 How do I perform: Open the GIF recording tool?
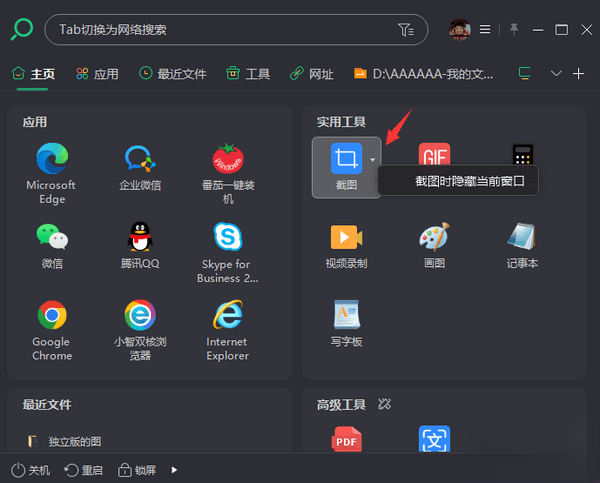[434, 154]
